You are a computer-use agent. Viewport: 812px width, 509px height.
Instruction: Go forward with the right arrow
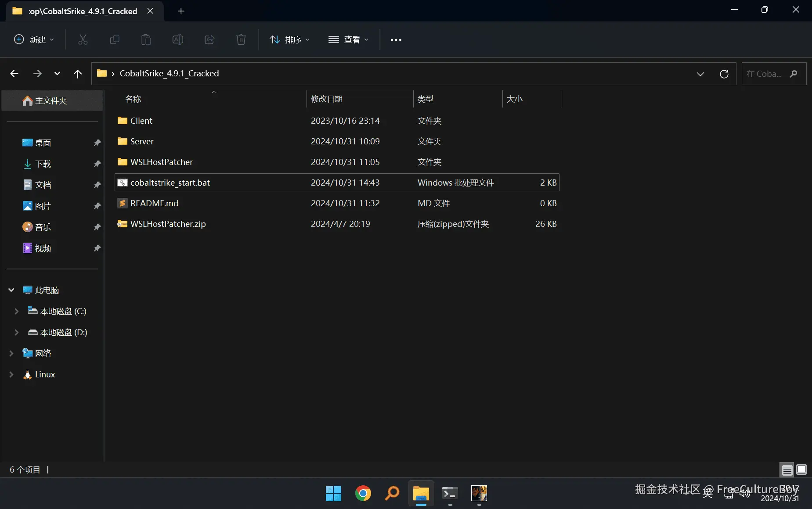click(x=37, y=74)
